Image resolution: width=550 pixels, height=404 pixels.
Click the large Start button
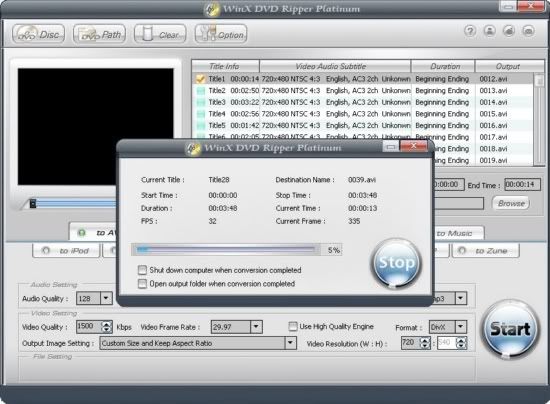coord(510,329)
